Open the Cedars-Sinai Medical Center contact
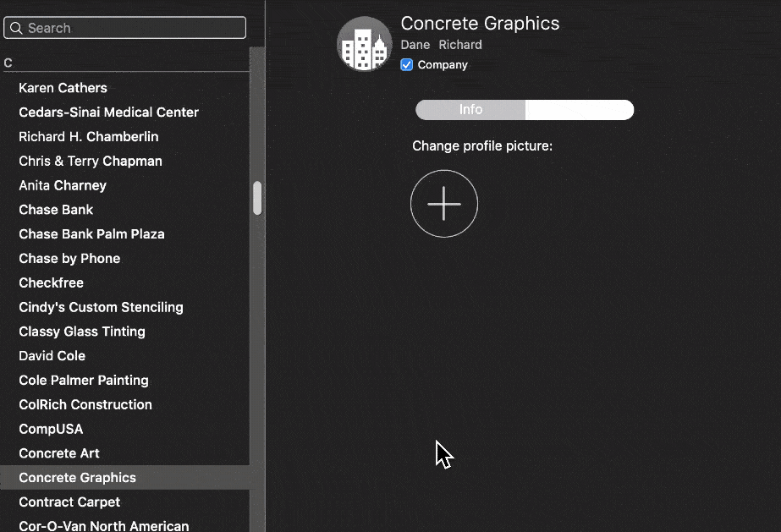Image resolution: width=781 pixels, height=532 pixels. pyautogui.click(x=124, y=112)
